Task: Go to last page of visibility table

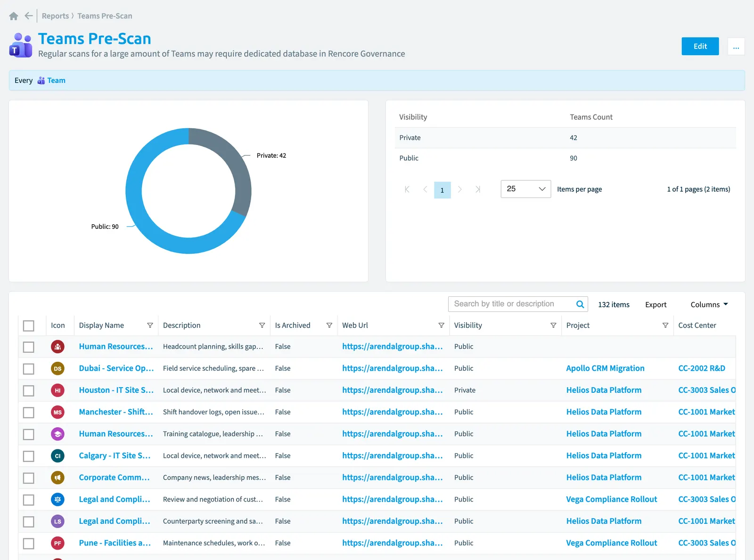Action: click(477, 189)
